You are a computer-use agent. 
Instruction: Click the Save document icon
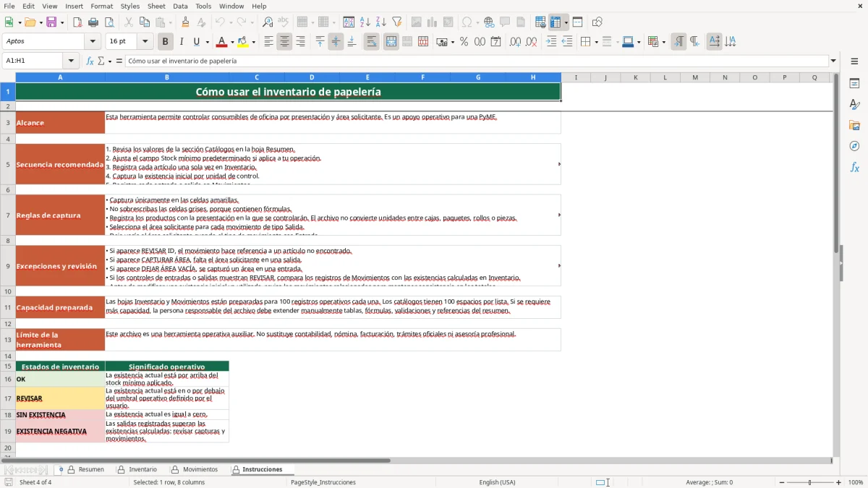(x=51, y=22)
